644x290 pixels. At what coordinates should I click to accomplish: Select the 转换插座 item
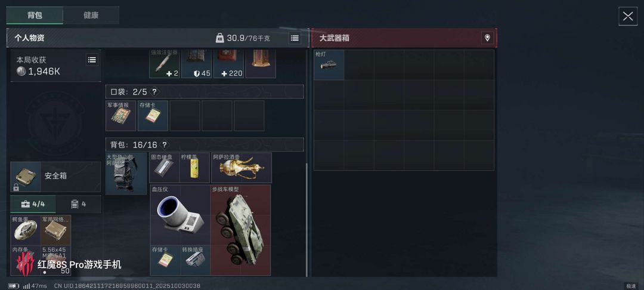[196, 260]
